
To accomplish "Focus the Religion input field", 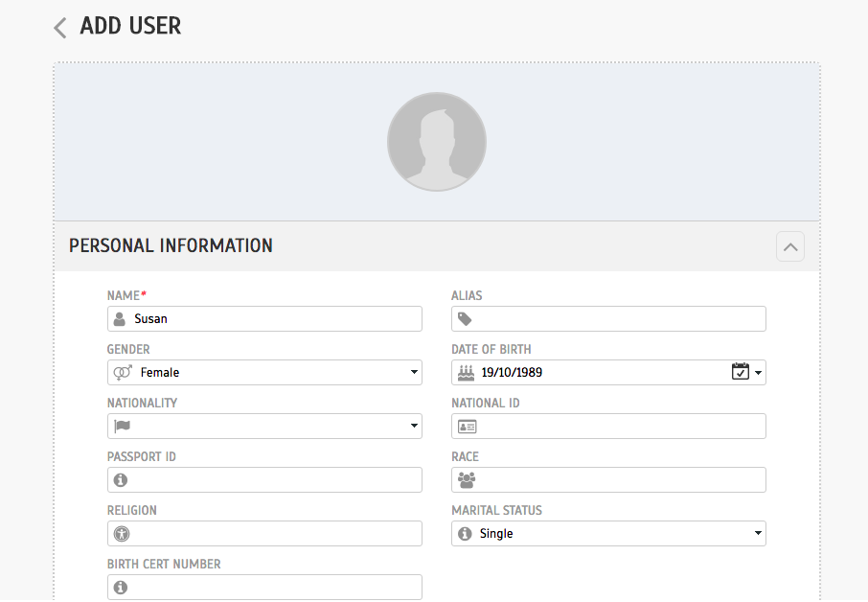I will (264, 533).
